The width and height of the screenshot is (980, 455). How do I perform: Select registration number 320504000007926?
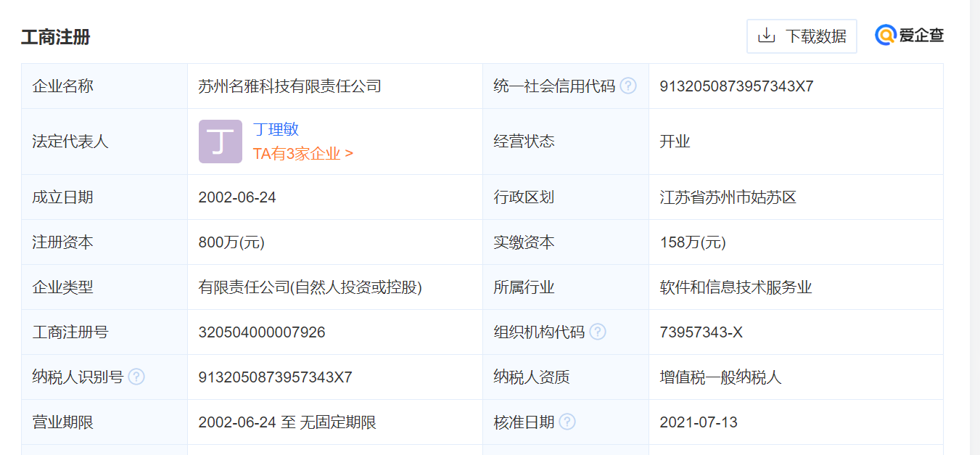262,332
